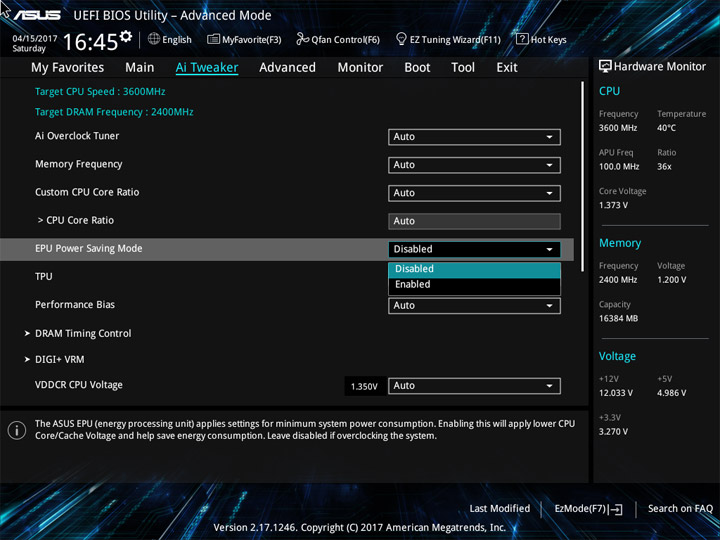Viewport: 720px width, 540px height.
Task: Open MyFavorite(F3) list icon
Action: [213, 39]
